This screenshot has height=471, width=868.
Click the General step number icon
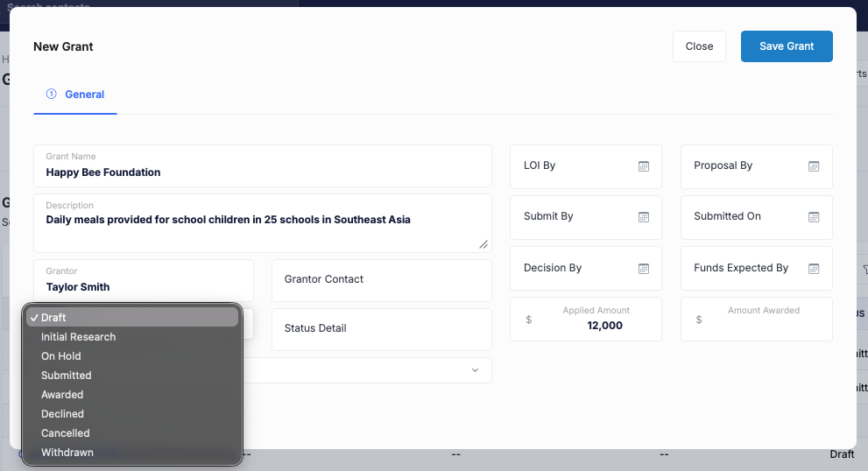click(x=51, y=94)
